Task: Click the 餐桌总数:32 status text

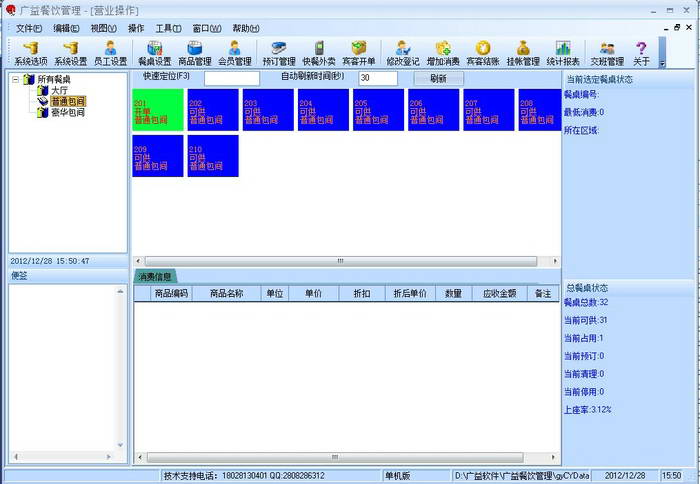Action: click(x=586, y=302)
